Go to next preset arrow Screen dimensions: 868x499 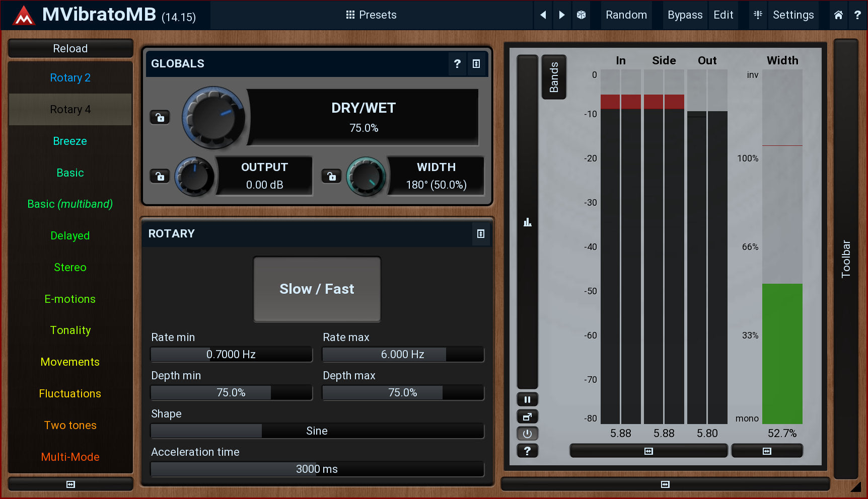(562, 15)
